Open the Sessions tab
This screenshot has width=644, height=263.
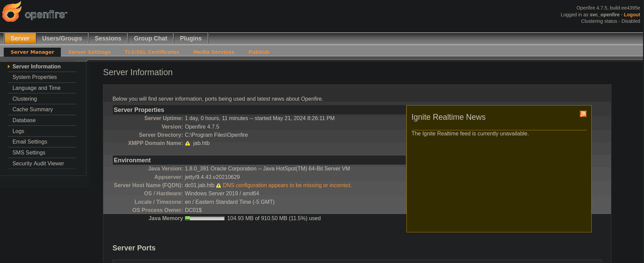point(108,38)
